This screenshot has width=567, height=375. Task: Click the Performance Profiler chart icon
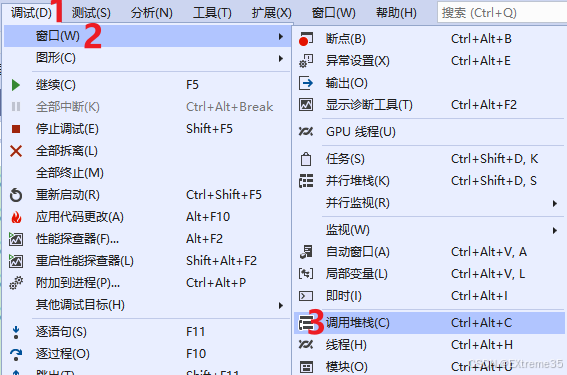pyautogui.click(x=16, y=239)
